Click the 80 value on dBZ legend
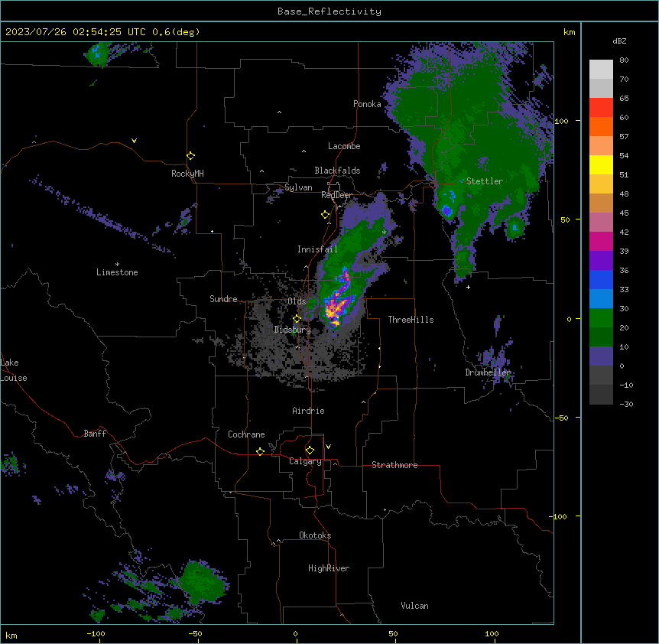Image resolution: width=659 pixels, height=644 pixels. point(624,60)
